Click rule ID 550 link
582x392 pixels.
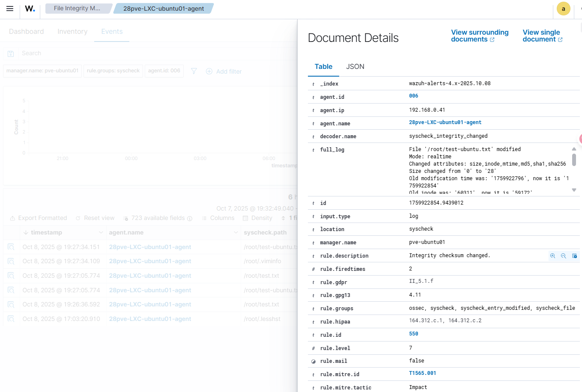pyautogui.click(x=413, y=334)
